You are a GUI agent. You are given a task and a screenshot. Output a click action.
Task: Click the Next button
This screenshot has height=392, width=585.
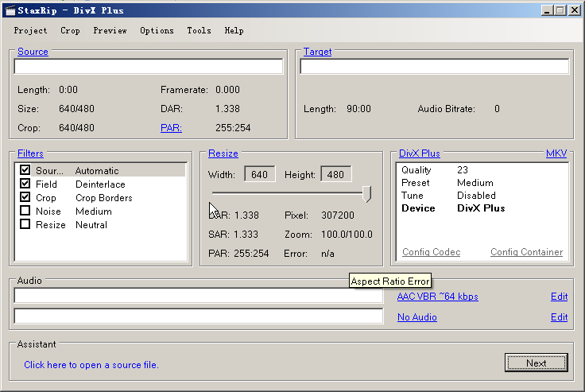pos(536,363)
